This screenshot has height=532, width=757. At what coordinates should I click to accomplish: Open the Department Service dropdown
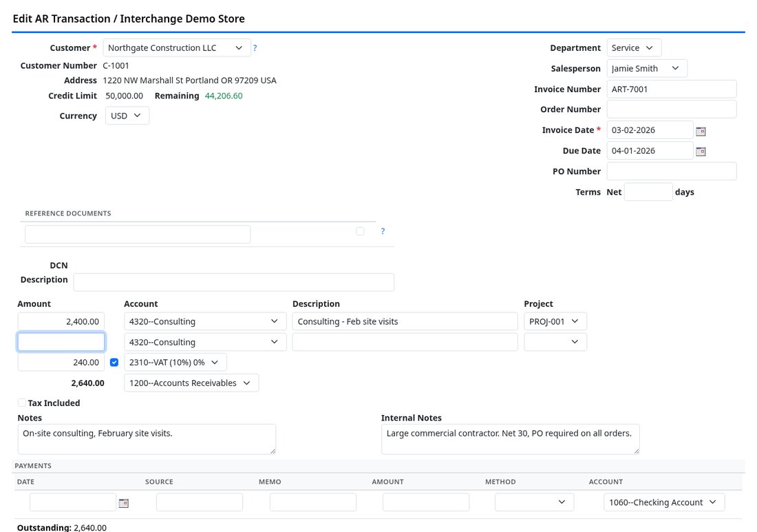pyautogui.click(x=634, y=47)
